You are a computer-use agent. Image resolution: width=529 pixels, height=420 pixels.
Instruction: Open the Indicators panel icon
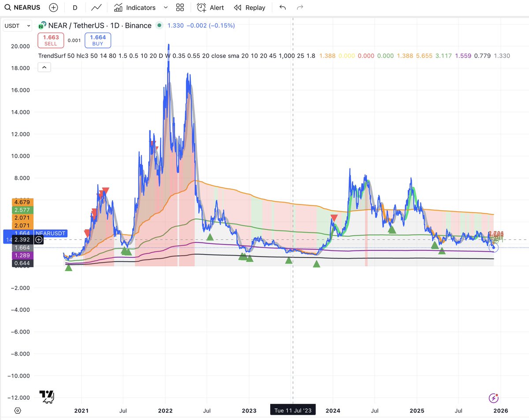[118, 7]
